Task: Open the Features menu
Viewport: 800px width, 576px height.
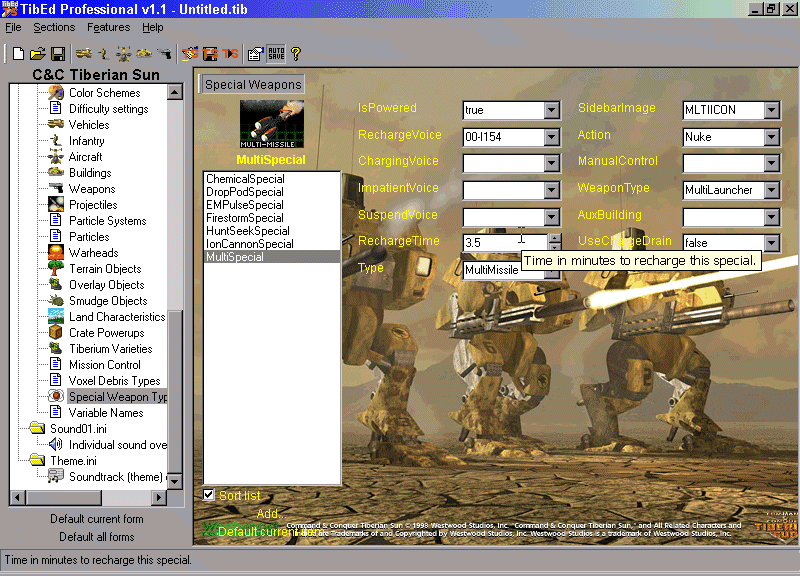Action: (x=109, y=28)
